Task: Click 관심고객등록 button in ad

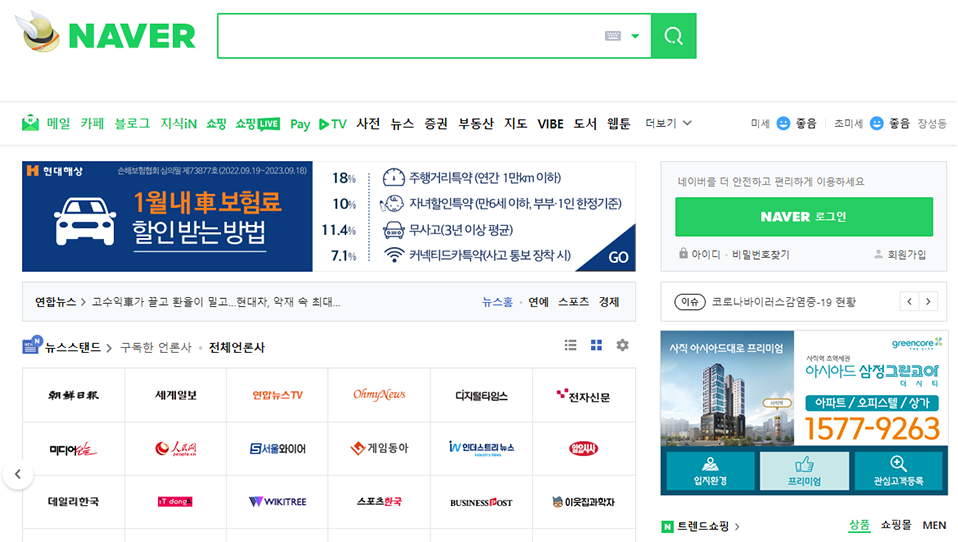Action: pos(898,471)
